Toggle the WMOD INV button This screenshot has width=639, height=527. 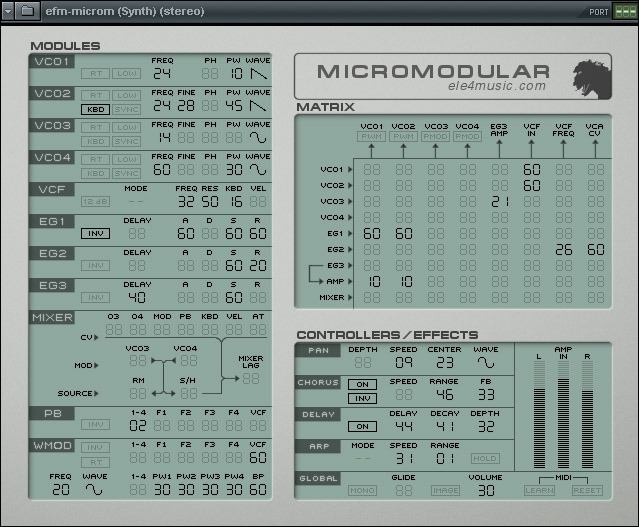pyautogui.click(x=95, y=448)
